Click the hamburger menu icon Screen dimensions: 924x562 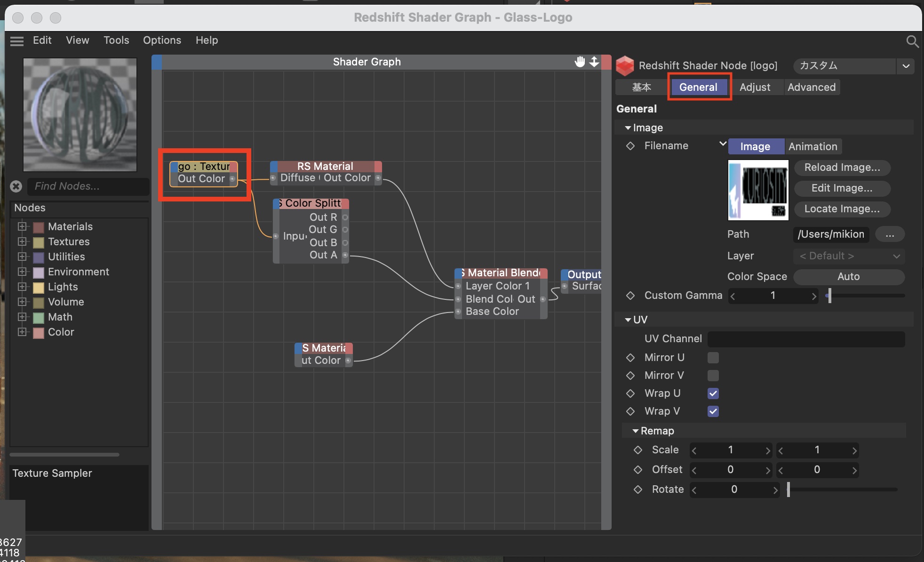coord(17,41)
